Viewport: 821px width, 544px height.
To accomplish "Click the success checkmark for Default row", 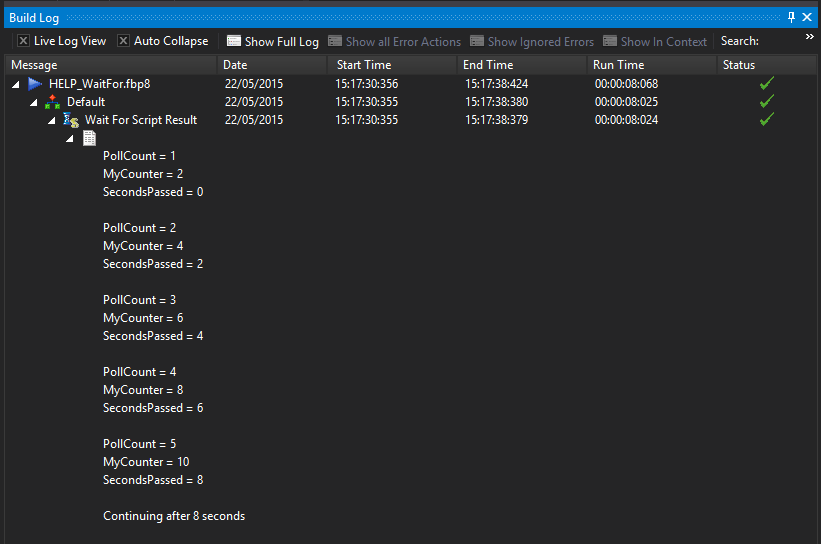I will (x=767, y=101).
